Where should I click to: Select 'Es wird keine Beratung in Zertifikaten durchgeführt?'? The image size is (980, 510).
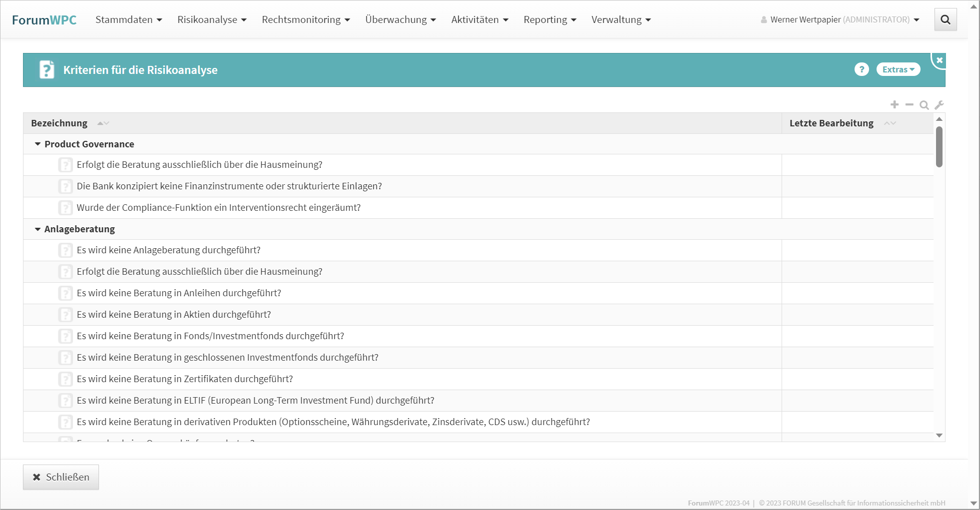[x=185, y=379]
